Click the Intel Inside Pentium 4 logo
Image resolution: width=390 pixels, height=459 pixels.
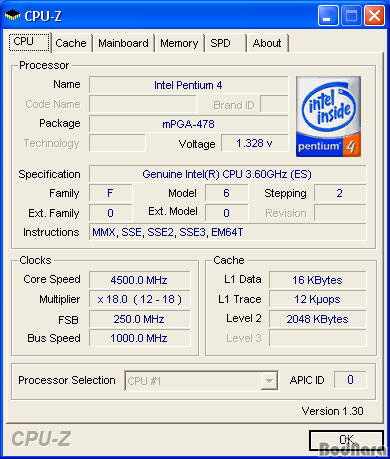[x=328, y=116]
